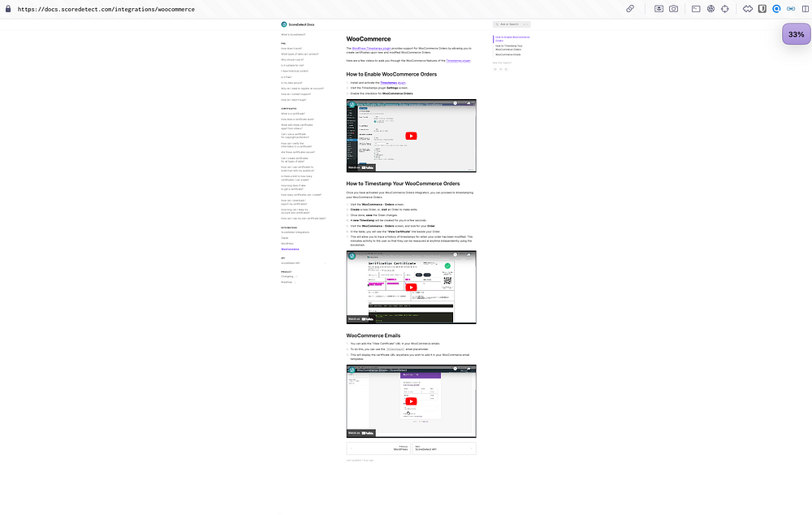Open Why should I use it? sidebar item

292,59
